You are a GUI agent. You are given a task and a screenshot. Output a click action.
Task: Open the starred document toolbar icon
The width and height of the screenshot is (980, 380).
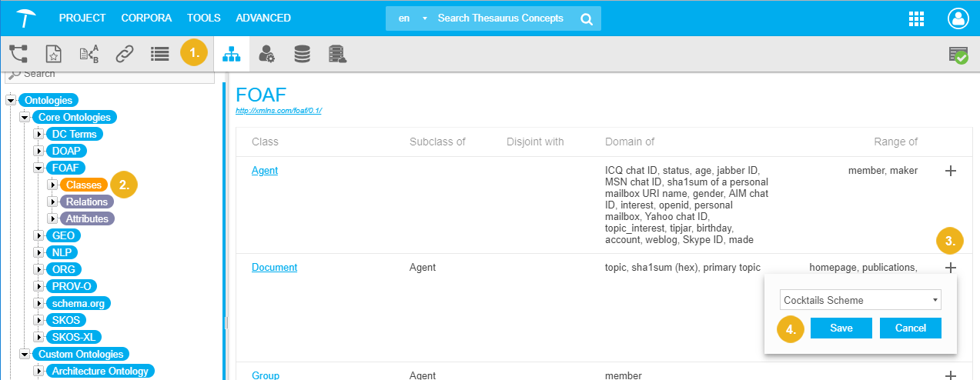coord(53,54)
